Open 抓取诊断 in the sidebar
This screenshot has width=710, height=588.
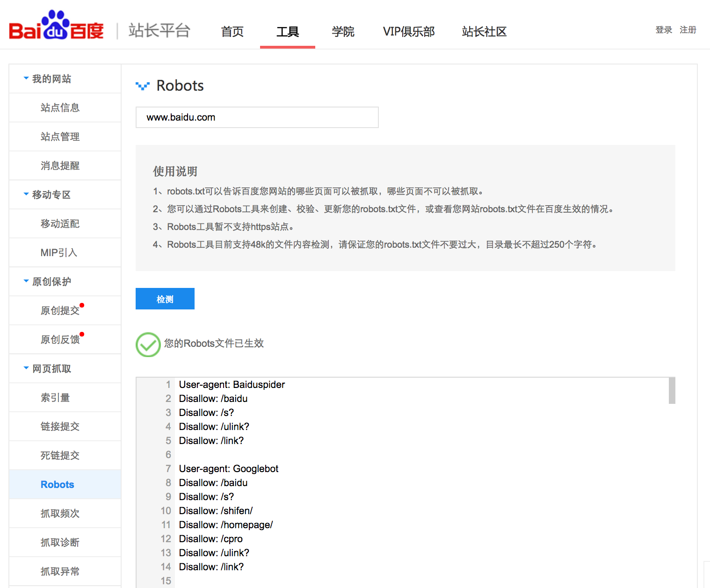[65, 542]
